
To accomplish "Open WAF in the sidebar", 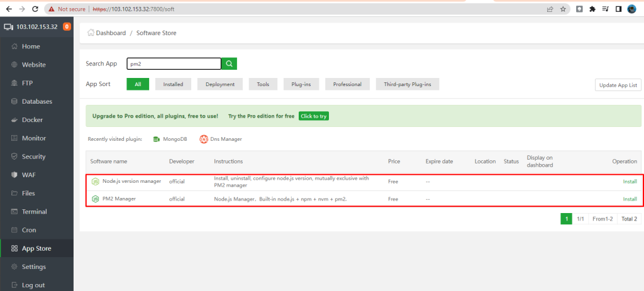I will coord(29,175).
